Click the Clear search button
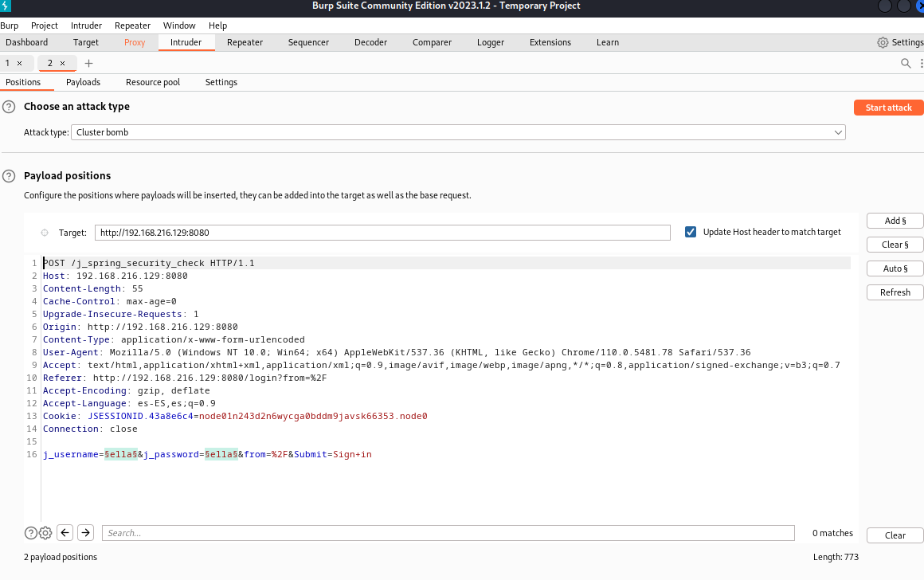Viewport: 924px width, 580px height. coord(895,535)
